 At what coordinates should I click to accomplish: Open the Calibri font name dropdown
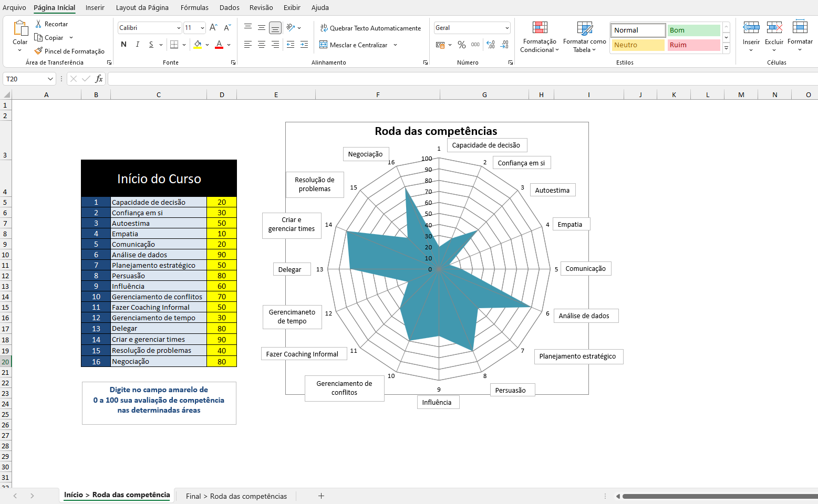tap(179, 28)
